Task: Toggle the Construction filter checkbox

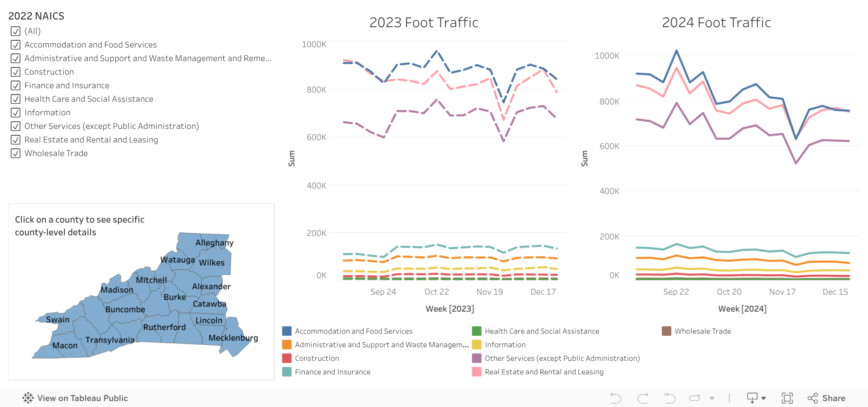Action: 16,72
